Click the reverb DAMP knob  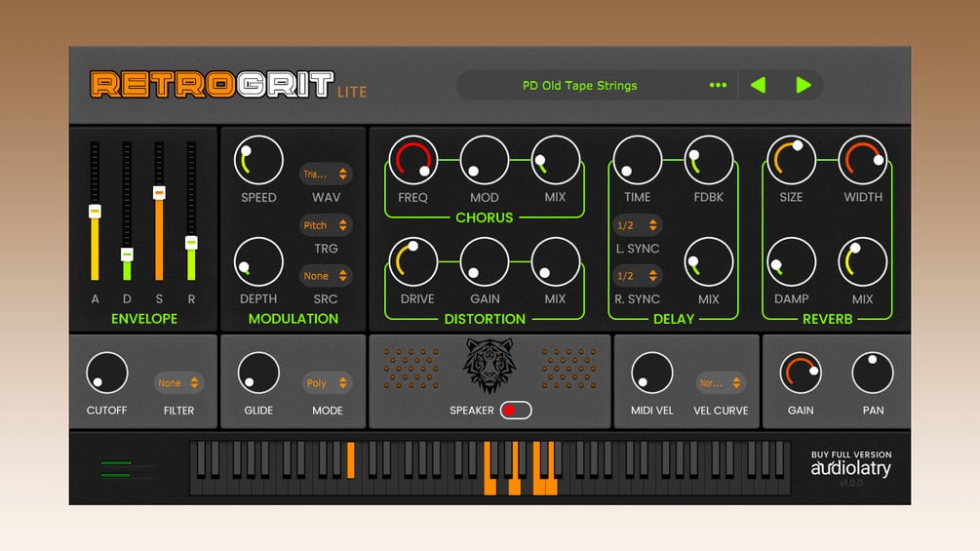click(791, 261)
